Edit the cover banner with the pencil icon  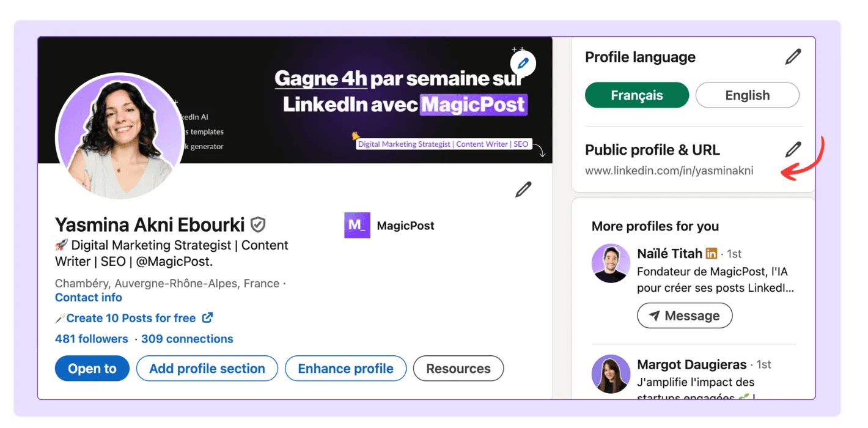pos(523,63)
